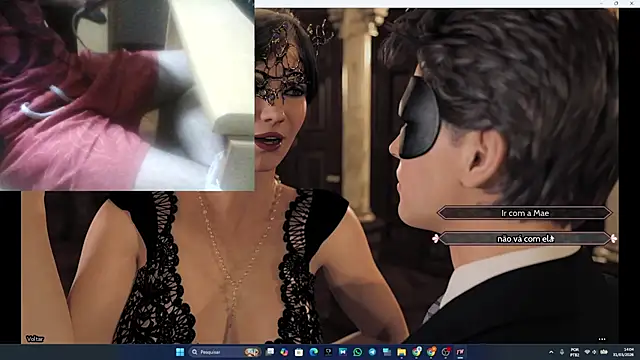Focus the Pesquisar taskbar search box
The image size is (640, 360).
225,352
